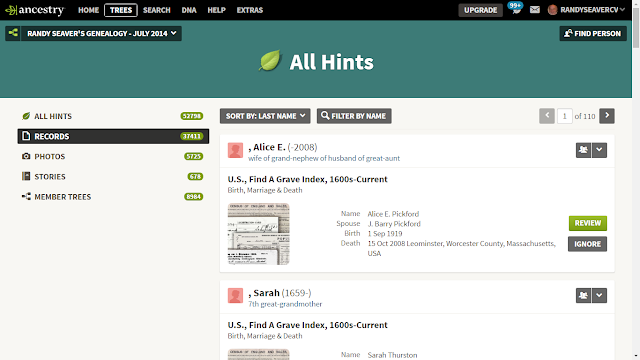Image resolution: width=640 pixels, height=360 pixels.
Task: Open the Extras menu
Action: tap(249, 10)
